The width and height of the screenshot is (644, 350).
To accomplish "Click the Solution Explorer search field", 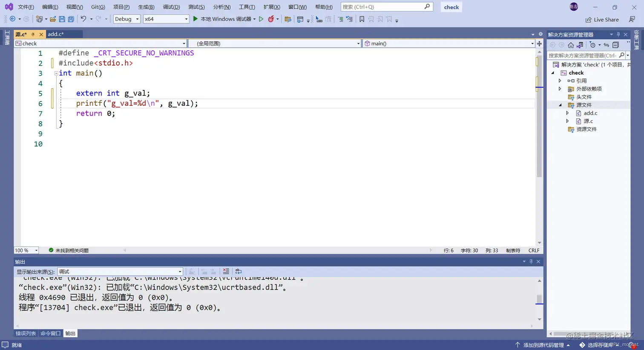I will 586,55.
